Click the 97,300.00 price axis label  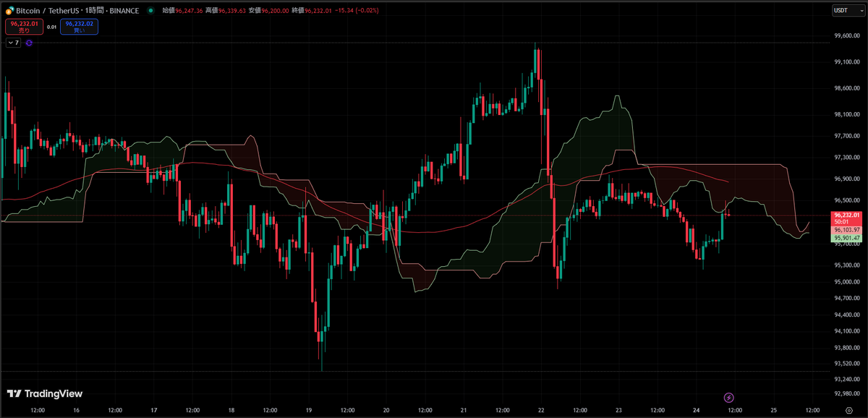(847, 157)
